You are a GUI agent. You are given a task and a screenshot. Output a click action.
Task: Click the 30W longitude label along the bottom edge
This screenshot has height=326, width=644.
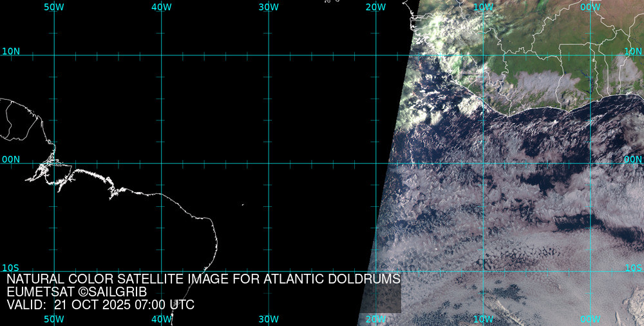(269, 319)
